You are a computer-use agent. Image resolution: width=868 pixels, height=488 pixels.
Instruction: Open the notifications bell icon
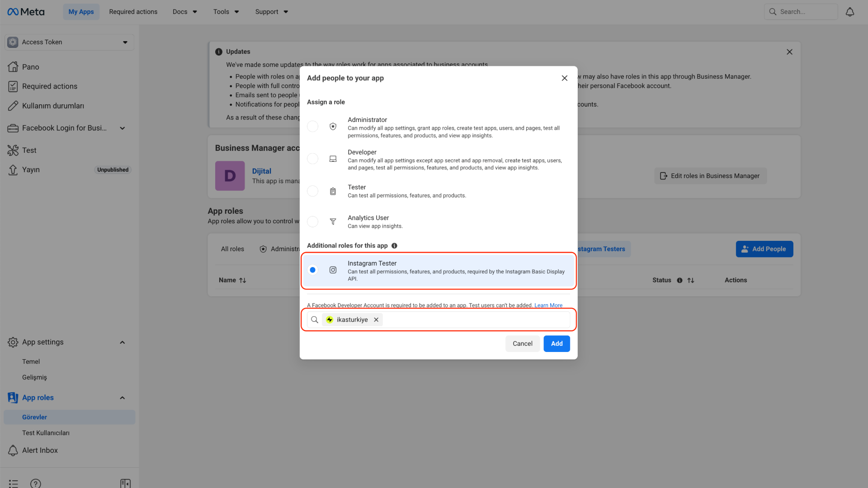tap(850, 12)
